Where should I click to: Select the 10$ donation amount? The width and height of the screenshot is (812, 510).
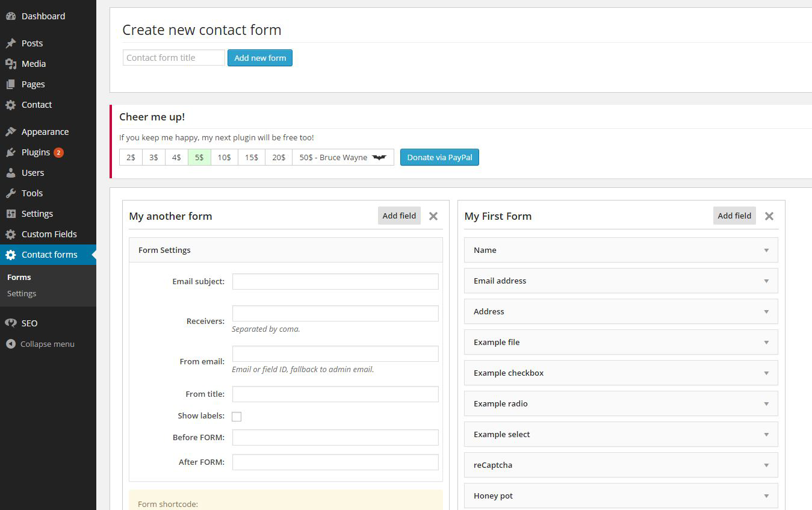(x=225, y=157)
